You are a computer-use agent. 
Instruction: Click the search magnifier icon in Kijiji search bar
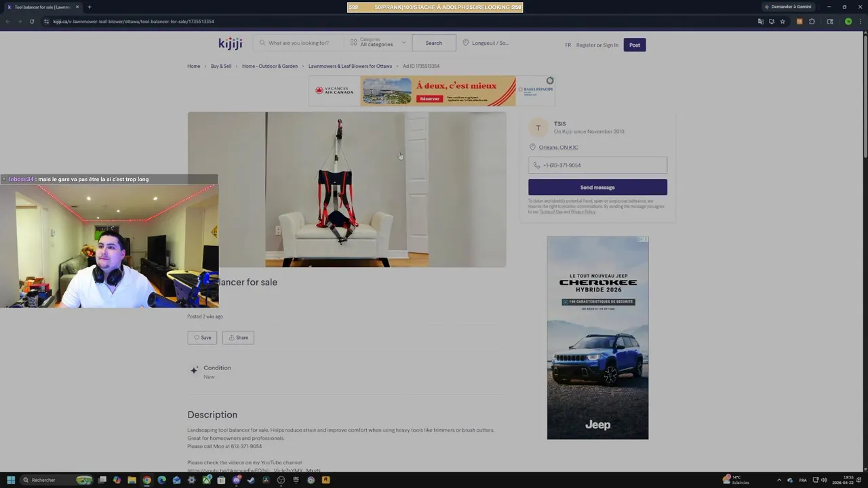(262, 43)
